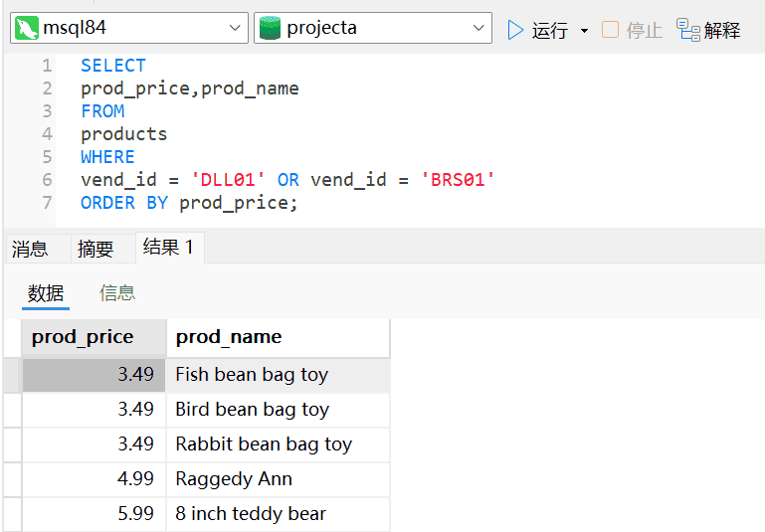Select the Fish bean bag toy cell
765x532 pixels.
pos(277,375)
